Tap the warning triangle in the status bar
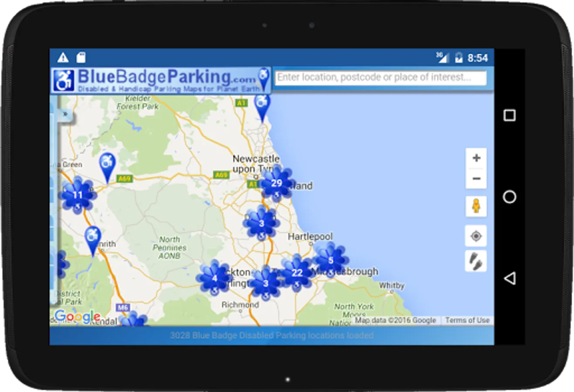The height and width of the screenshot is (392, 574). pyautogui.click(x=63, y=57)
